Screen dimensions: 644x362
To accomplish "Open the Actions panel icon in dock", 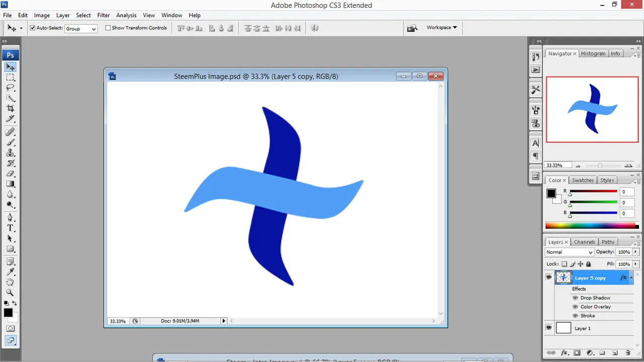I will coord(535,70).
